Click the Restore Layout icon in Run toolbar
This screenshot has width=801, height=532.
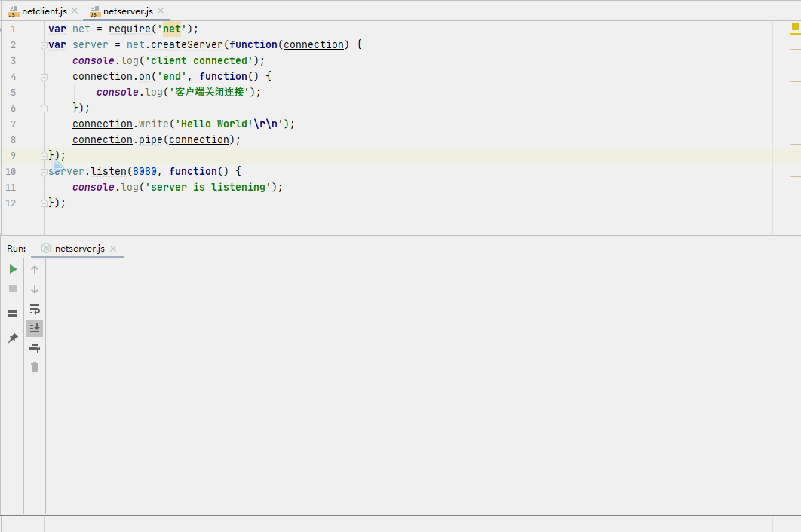click(x=13, y=313)
